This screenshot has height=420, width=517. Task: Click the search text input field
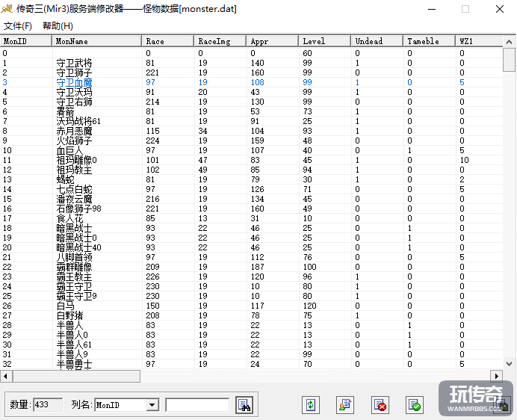click(x=197, y=405)
